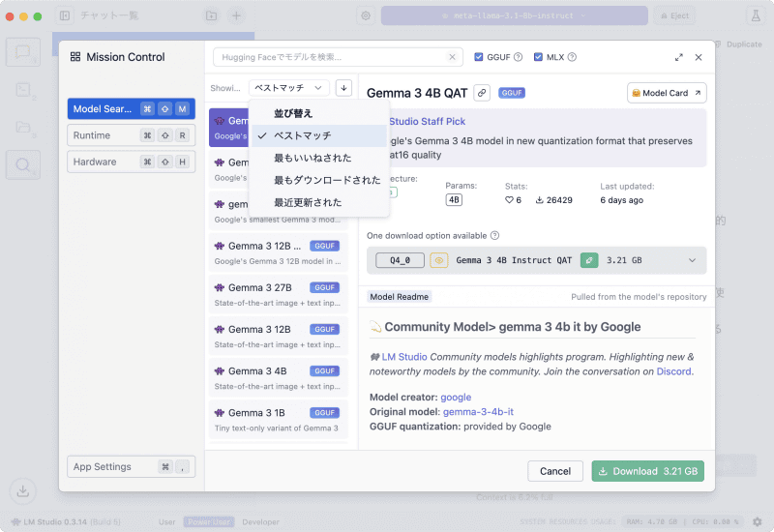
Task: Open the Discord link in readme
Action: (x=673, y=371)
